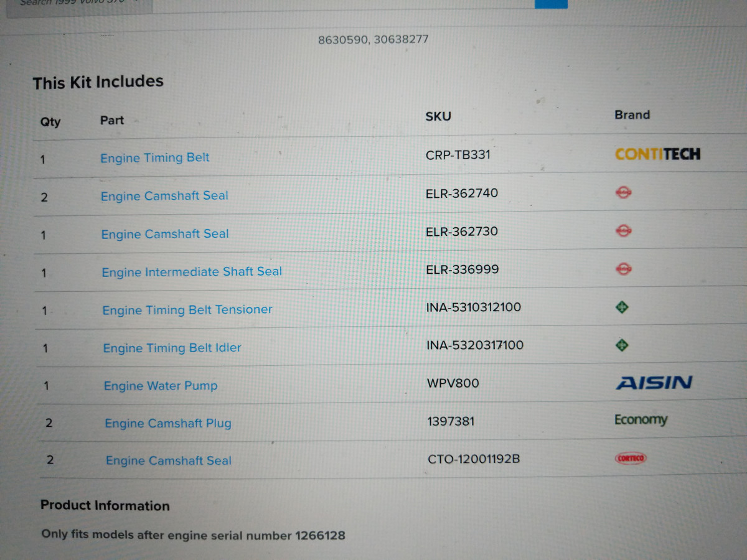The image size is (747, 560).
Task: Click Elring logo in the ELR-362740 row
Action: [x=623, y=193]
